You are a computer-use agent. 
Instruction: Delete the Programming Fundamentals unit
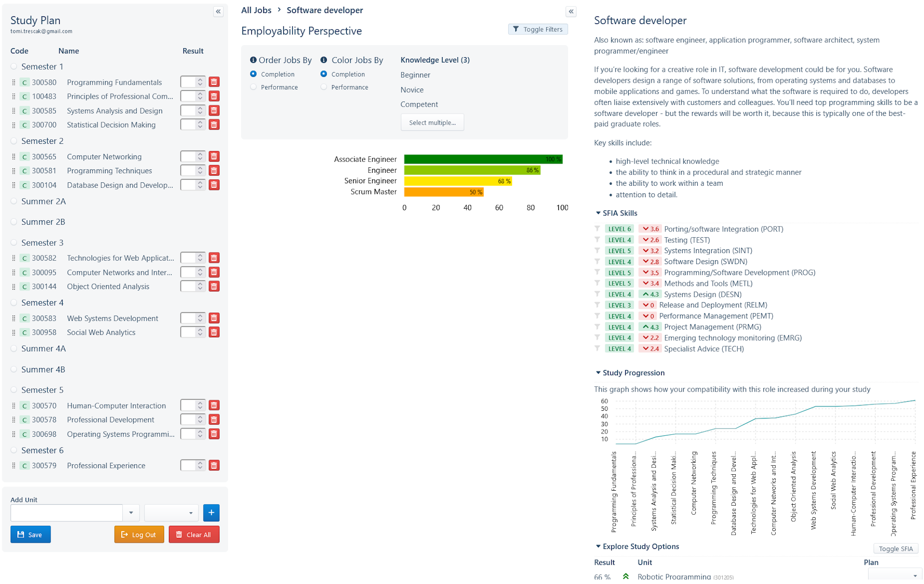click(x=214, y=82)
